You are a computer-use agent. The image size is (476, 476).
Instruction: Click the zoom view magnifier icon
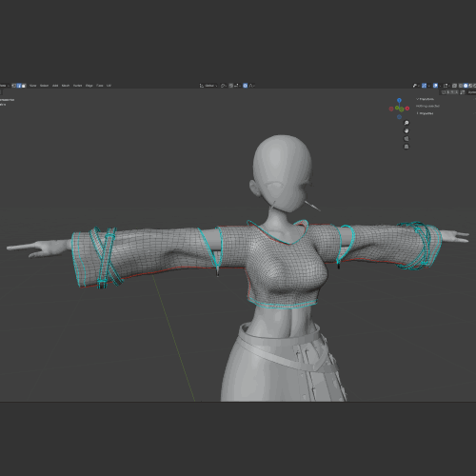pos(407,123)
